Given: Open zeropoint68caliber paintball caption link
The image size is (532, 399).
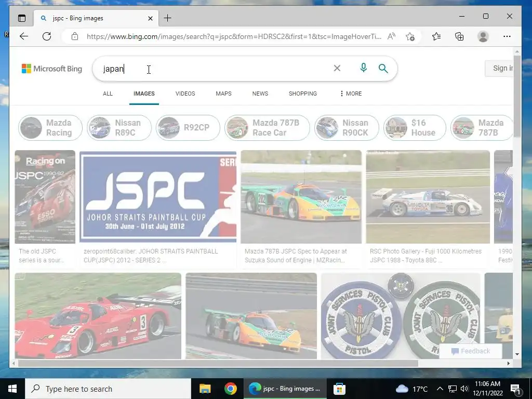Looking at the screenshot, I should [x=151, y=256].
